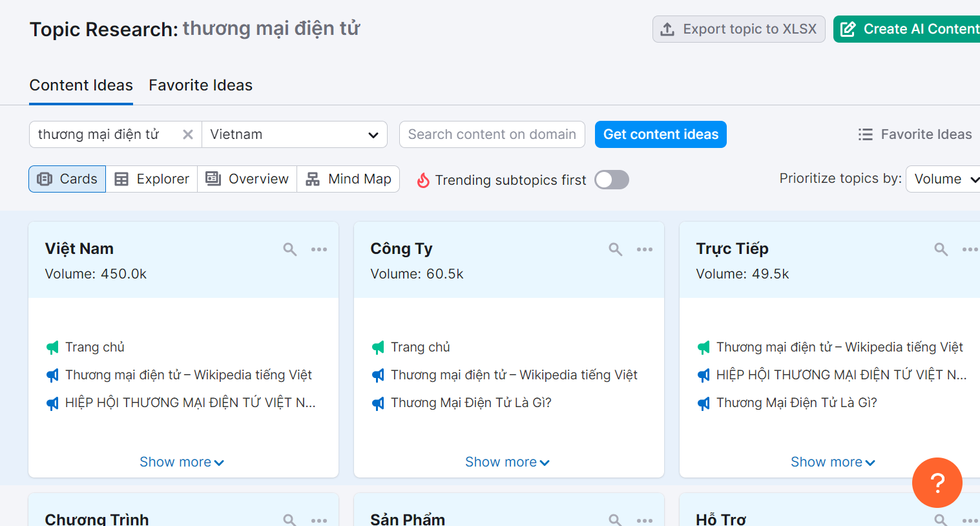Click Search content on domain field

[492, 134]
